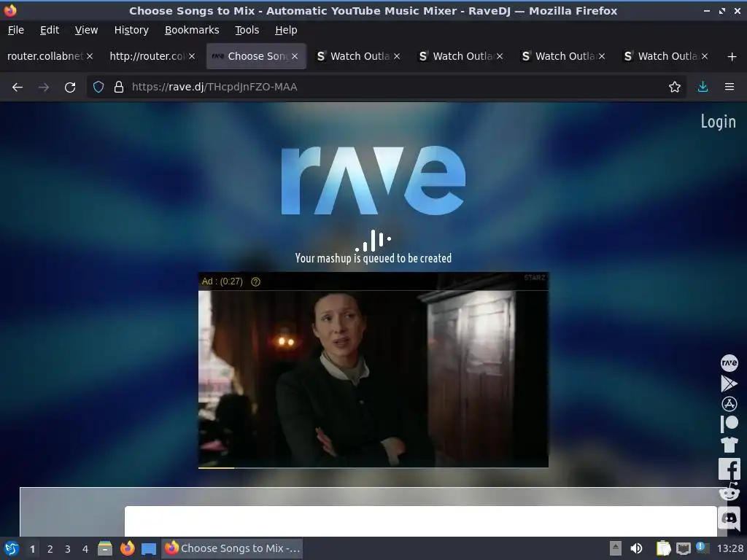Show desktop from taskbar icon
This screenshot has width=747, height=560.
pos(149,548)
